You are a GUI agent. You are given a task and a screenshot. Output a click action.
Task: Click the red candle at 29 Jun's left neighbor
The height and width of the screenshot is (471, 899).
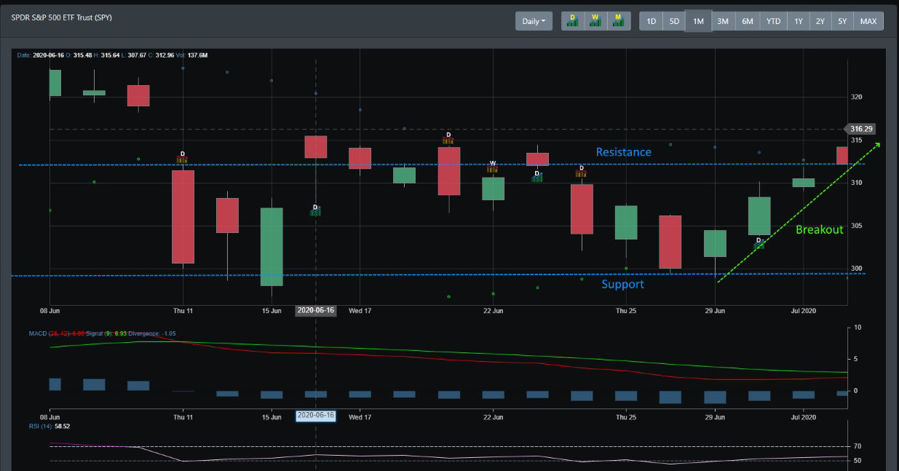click(x=670, y=242)
